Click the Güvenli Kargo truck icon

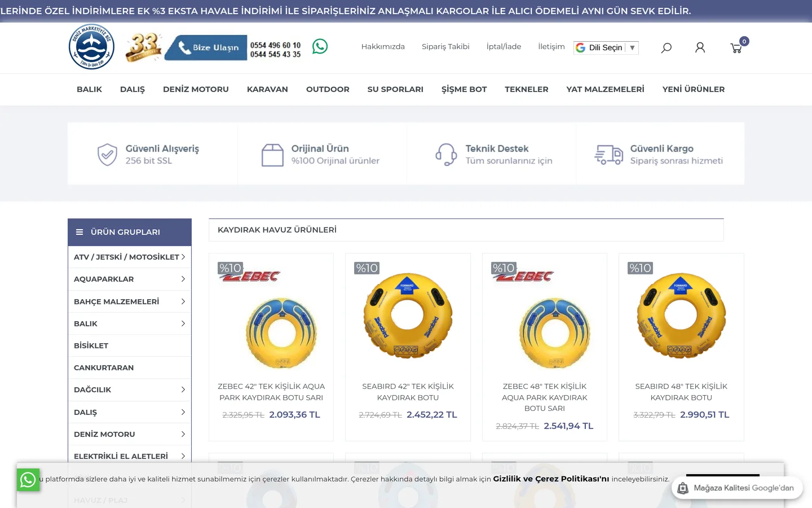click(x=609, y=154)
